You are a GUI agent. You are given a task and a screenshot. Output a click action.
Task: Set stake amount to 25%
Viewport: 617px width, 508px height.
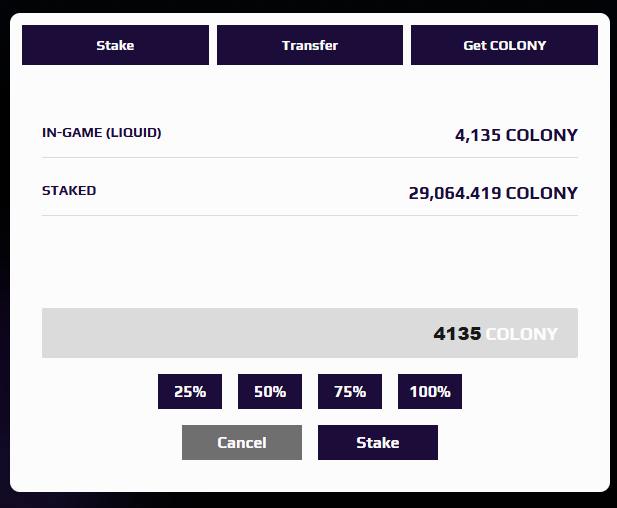point(190,392)
